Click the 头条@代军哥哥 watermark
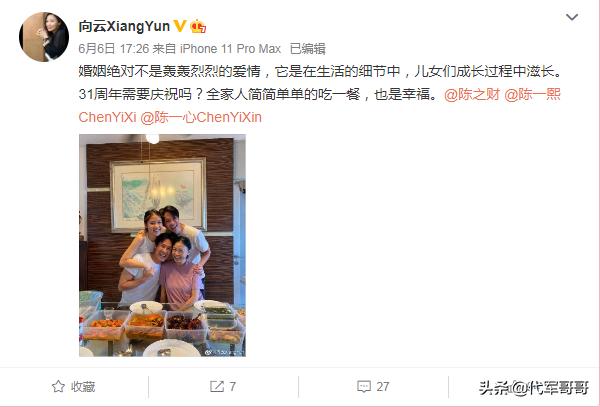This screenshot has width=600, height=407. point(533,387)
